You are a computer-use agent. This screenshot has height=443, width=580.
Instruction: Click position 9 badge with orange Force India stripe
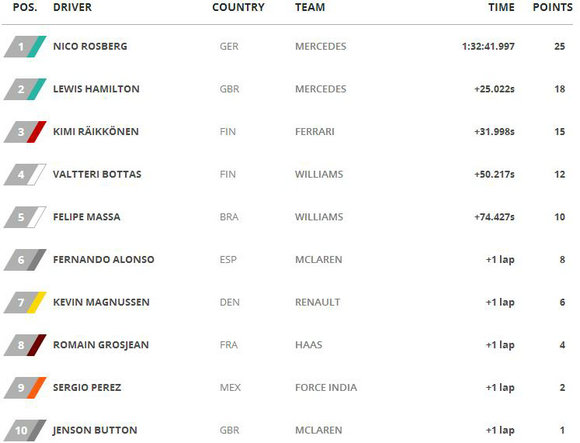pyautogui.click(x=25, y=388)
